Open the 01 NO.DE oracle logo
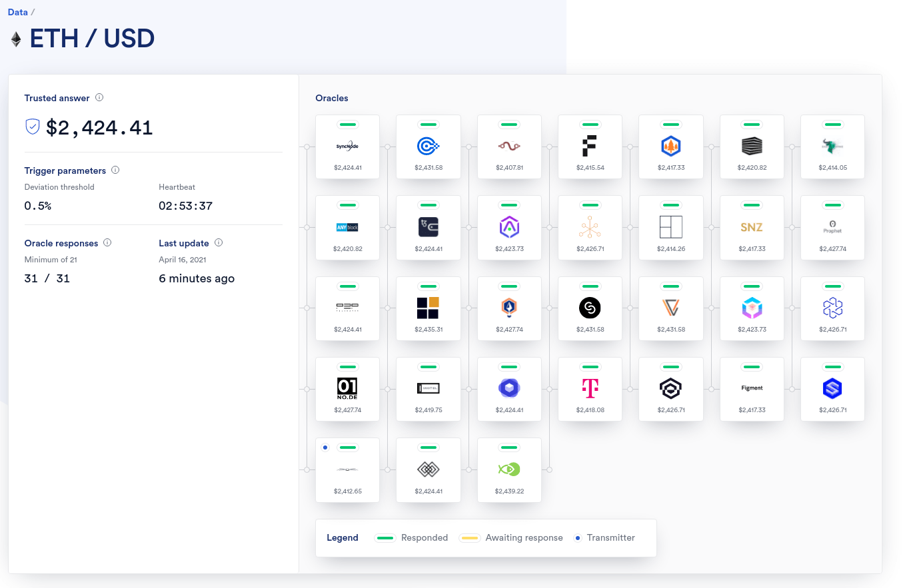The width and height of the screenshot is (903, 588). click(x=347, y=388)
